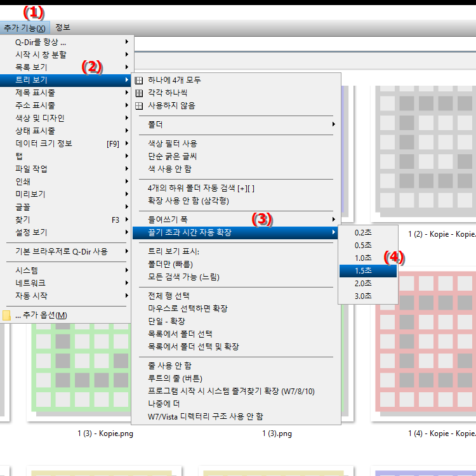Click the 1 (3).png file name
Image resolution: width=476 pixels, height=476 pixels.
pos(277,433)
